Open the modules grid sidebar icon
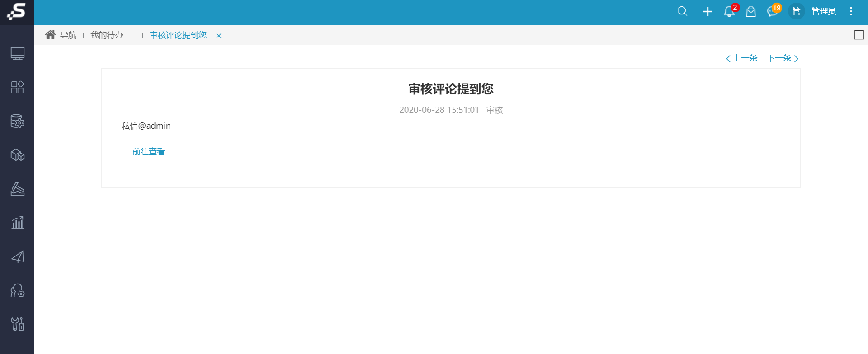The height and width of the screenshot is (354, 868). point(17,87)
